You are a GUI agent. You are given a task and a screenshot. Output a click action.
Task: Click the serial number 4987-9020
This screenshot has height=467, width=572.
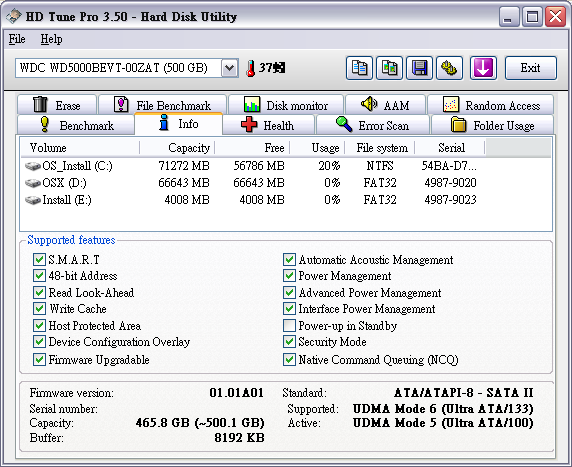[450, 183]
